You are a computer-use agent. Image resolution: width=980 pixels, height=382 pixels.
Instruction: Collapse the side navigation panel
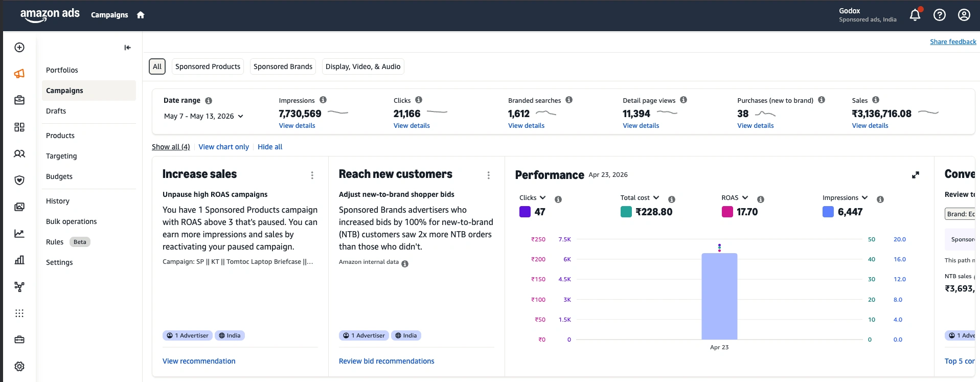[127, 48]
